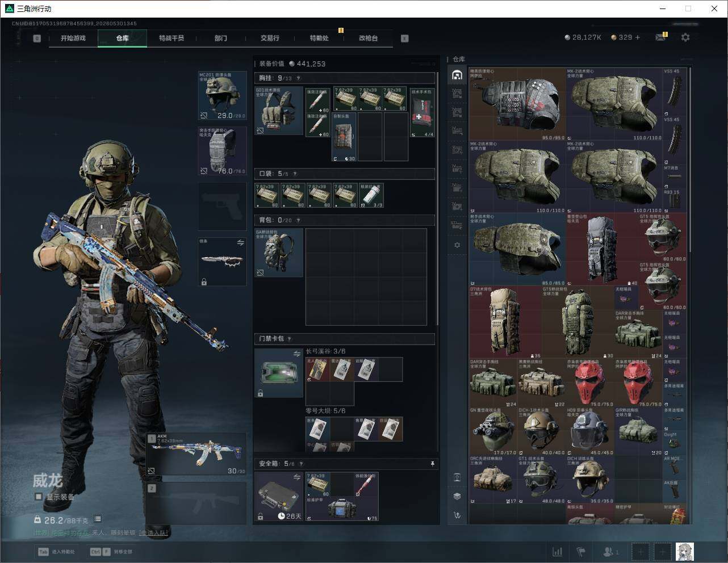Select 射手战术背心 in stash

pyautogui.click(x=517, y=250)
